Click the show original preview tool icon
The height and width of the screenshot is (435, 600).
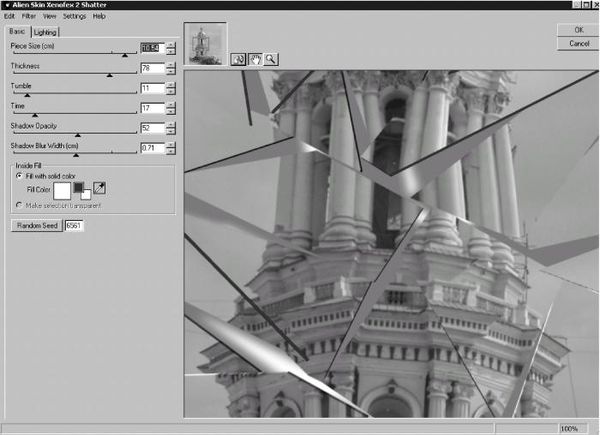239,60
